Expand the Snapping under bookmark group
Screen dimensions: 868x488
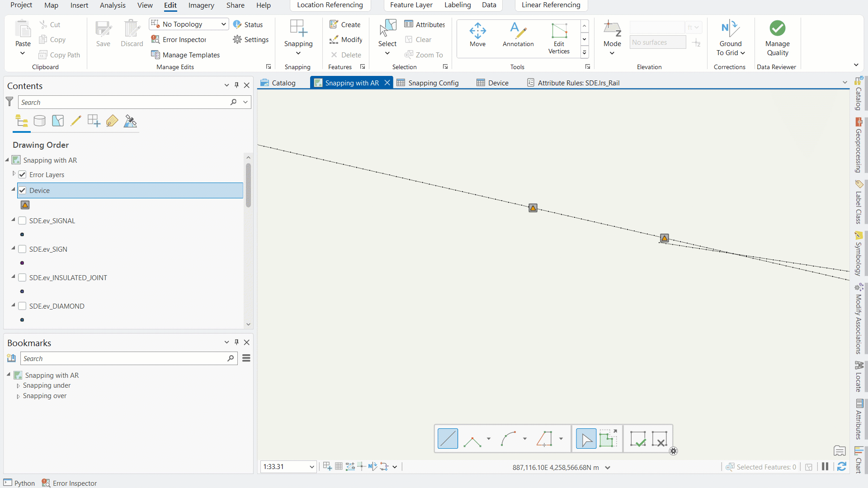point(19,385)
